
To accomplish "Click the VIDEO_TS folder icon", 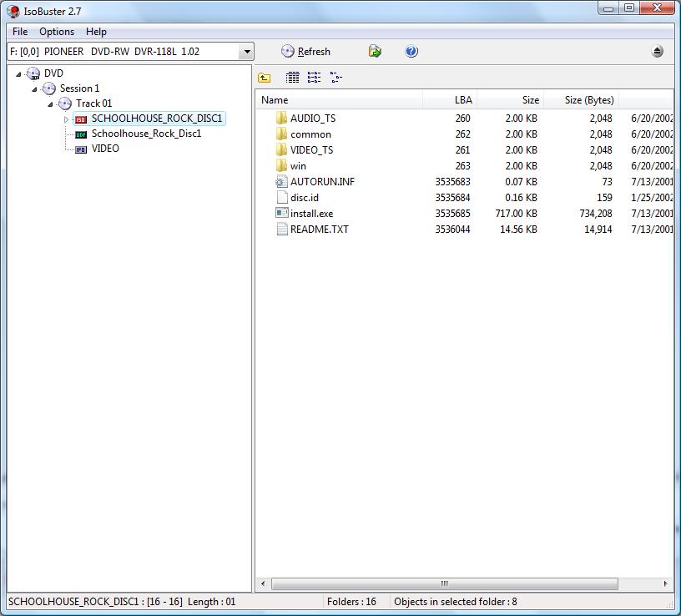I will point(281,149).
